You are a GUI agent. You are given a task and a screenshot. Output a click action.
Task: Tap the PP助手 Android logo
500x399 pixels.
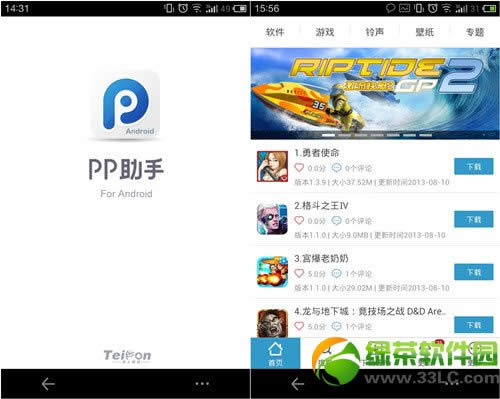pos(126,105)
